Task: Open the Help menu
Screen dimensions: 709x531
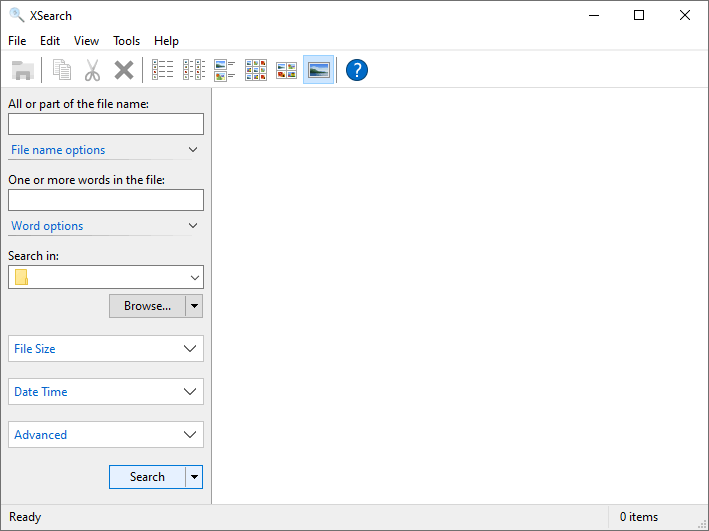Action: pos(166,41)
